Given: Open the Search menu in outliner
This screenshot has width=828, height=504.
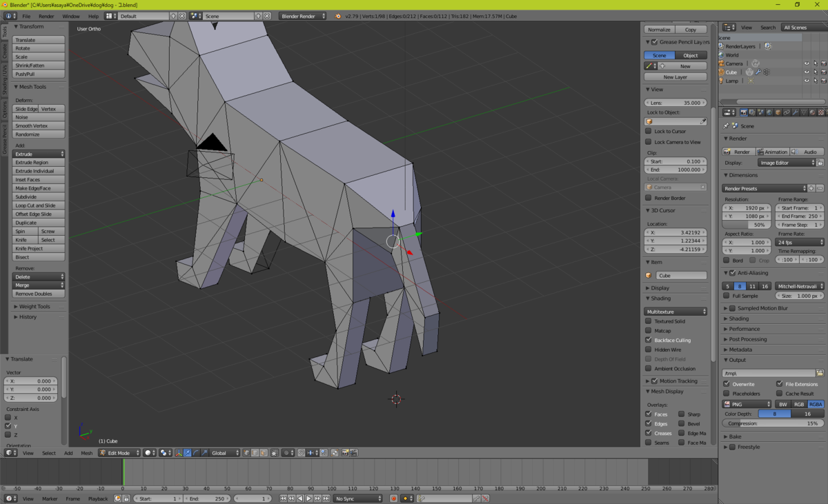Looking at the screenshot, I should (x=768, y=28).
